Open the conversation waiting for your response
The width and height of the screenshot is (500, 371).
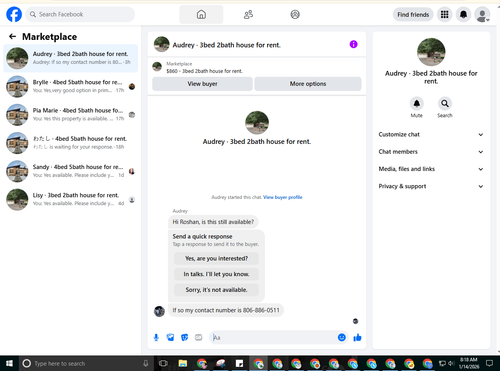(x=71, y=143)
